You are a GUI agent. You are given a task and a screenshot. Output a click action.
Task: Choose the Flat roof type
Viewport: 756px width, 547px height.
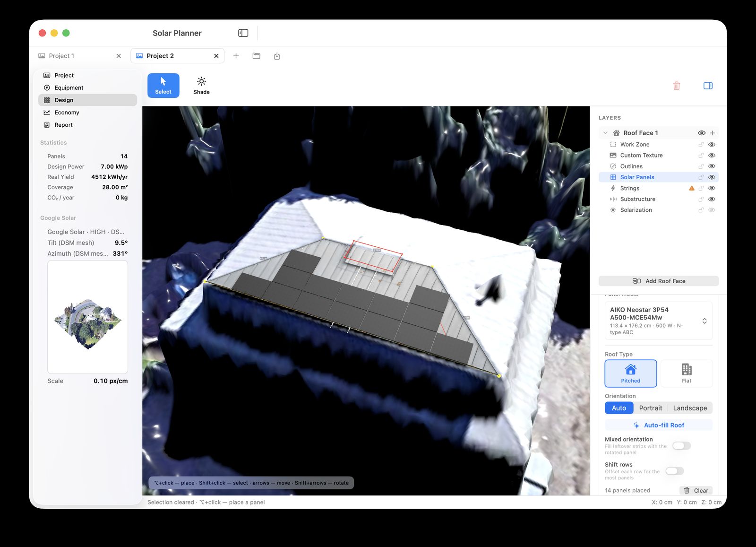(x=687, y=373)
